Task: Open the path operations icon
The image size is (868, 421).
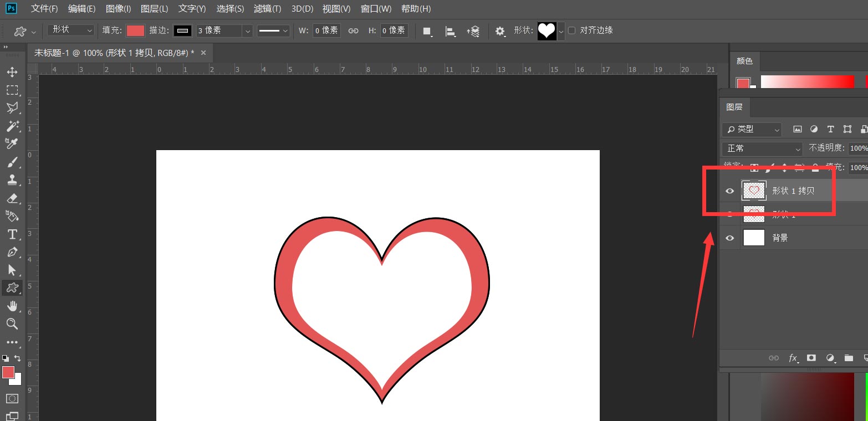Action: pyautogui.click(x=427, y=31)
